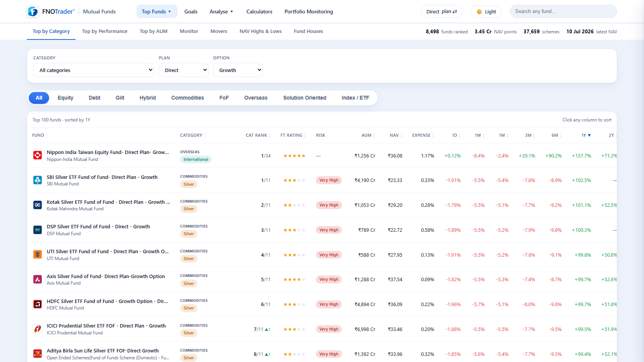Open Portfolio Monitoring page

pyautogui.click(x=309, y=11)
